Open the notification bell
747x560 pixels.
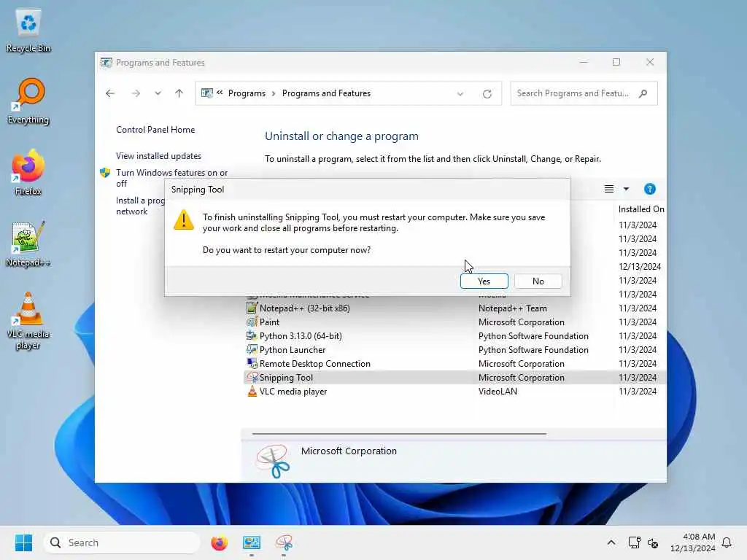pos(727,542)
